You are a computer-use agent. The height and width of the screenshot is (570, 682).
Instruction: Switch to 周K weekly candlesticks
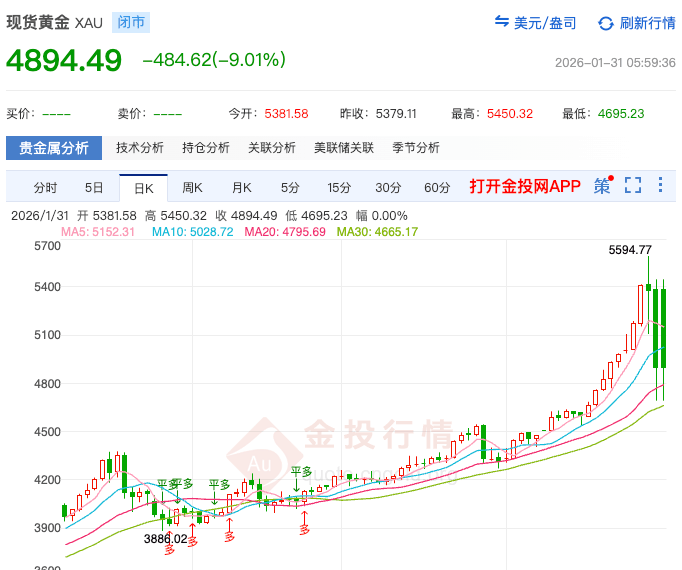point(193,188)
